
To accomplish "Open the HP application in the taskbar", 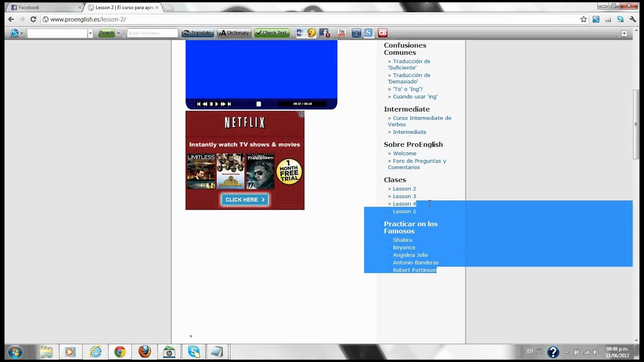I will [x=169, y=352].
